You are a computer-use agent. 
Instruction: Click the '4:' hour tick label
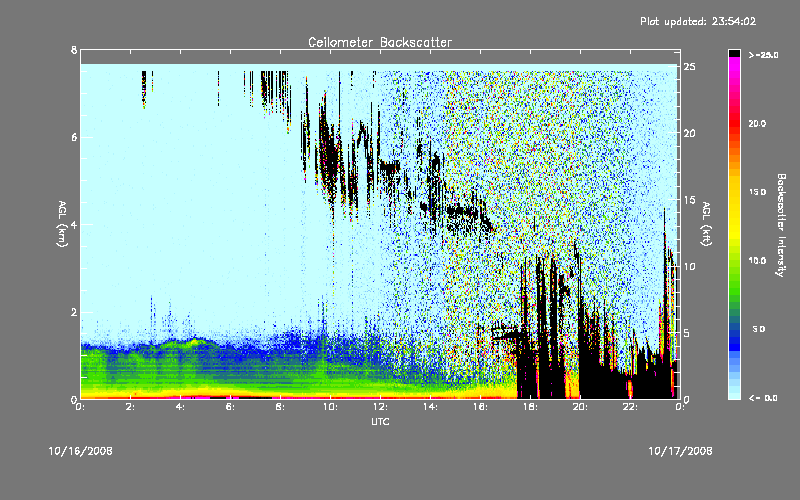[x=181, y=407]
